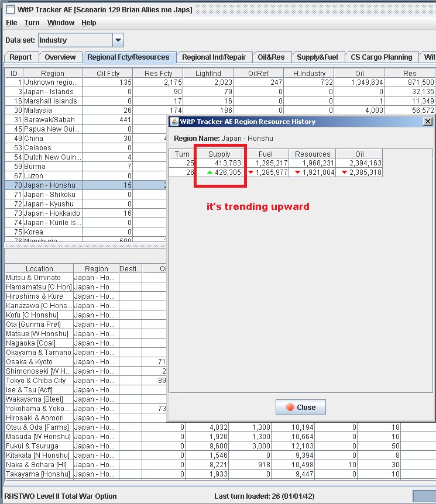Select the Takayama [Honshu] location row
Viewport: 436px width, 504px height.
click(219, 474)
